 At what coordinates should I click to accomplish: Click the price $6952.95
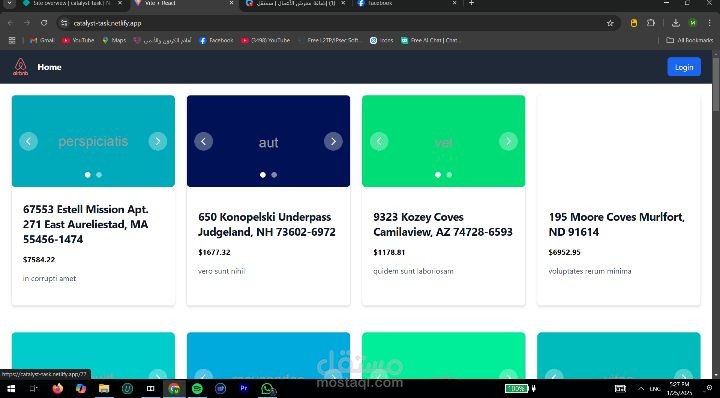[564, 252]
